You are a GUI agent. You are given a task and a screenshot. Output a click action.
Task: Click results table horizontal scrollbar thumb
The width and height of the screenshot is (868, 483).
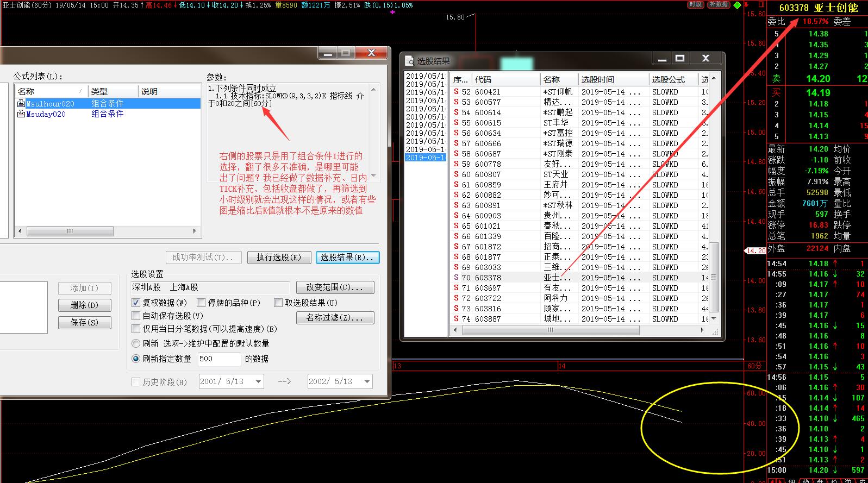[549, 330]
